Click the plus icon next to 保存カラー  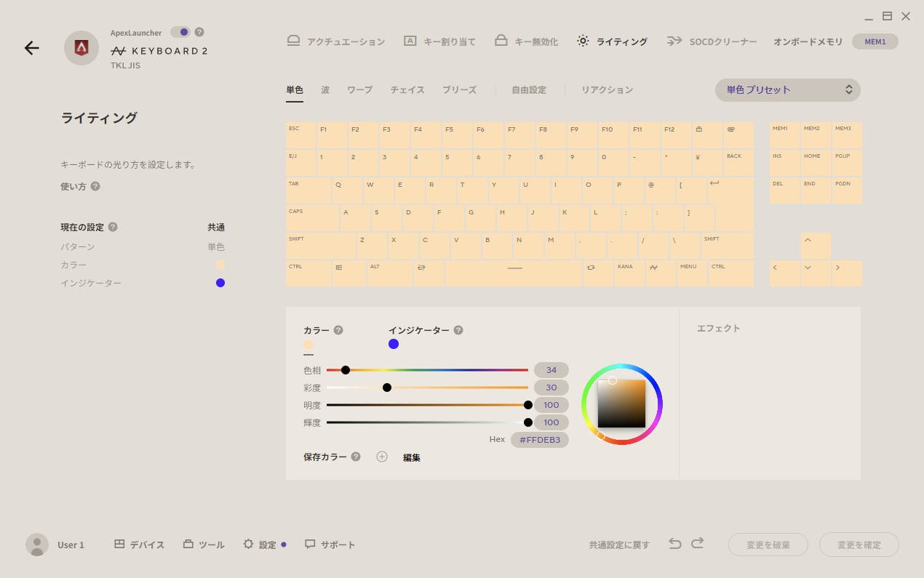381,457
